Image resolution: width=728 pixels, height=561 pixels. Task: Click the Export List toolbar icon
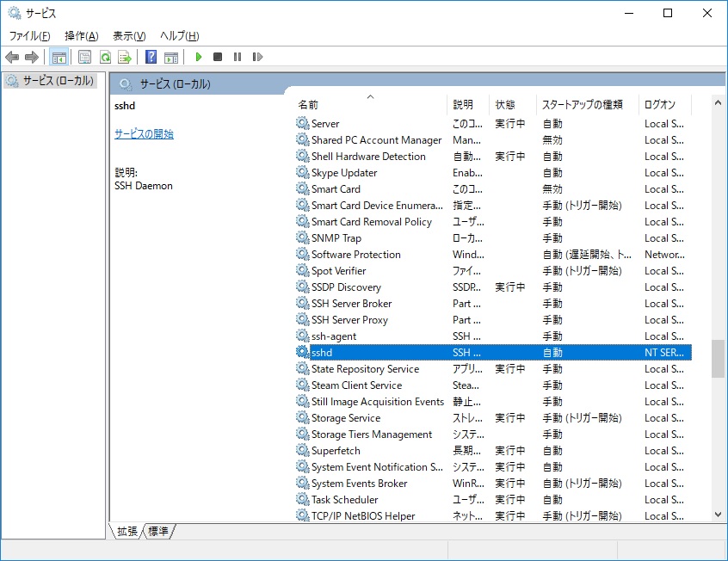(x=125, y=57)
